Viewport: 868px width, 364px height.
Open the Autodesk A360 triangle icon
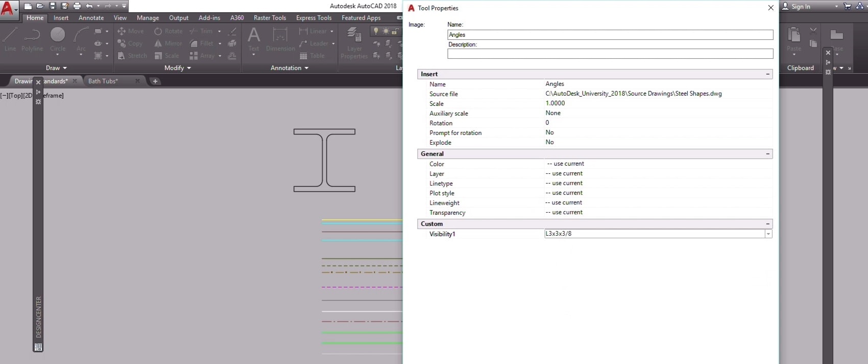(x=861, y=6)
